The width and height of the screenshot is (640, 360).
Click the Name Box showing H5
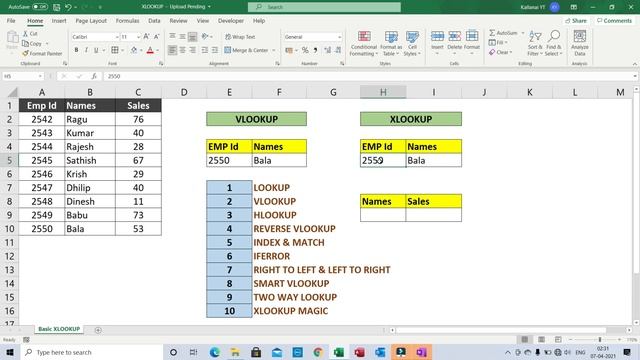click(20, 76)
